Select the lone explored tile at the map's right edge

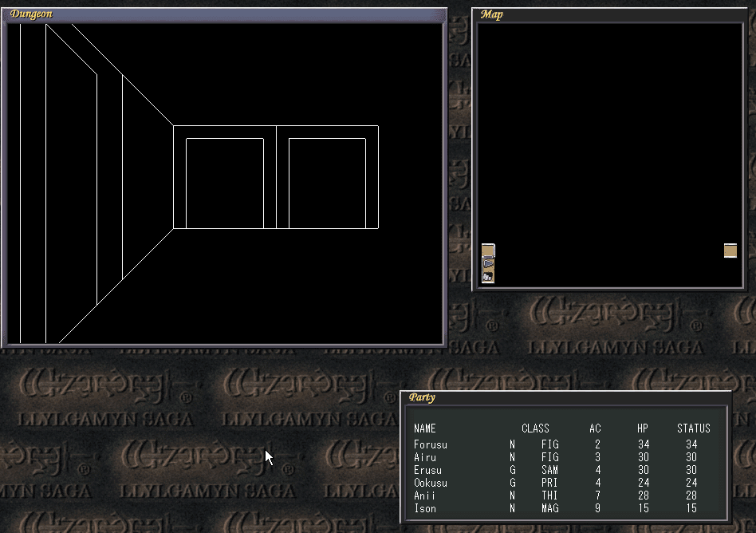(730, 251)
